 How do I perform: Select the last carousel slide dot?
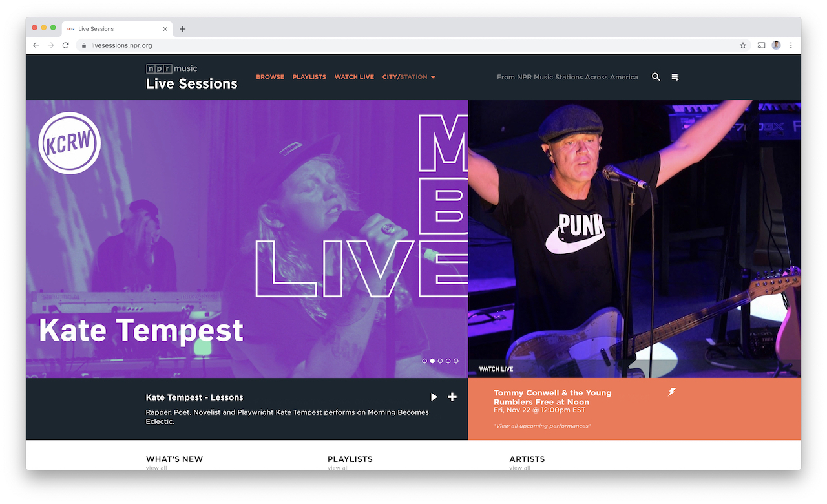point(456,361)
